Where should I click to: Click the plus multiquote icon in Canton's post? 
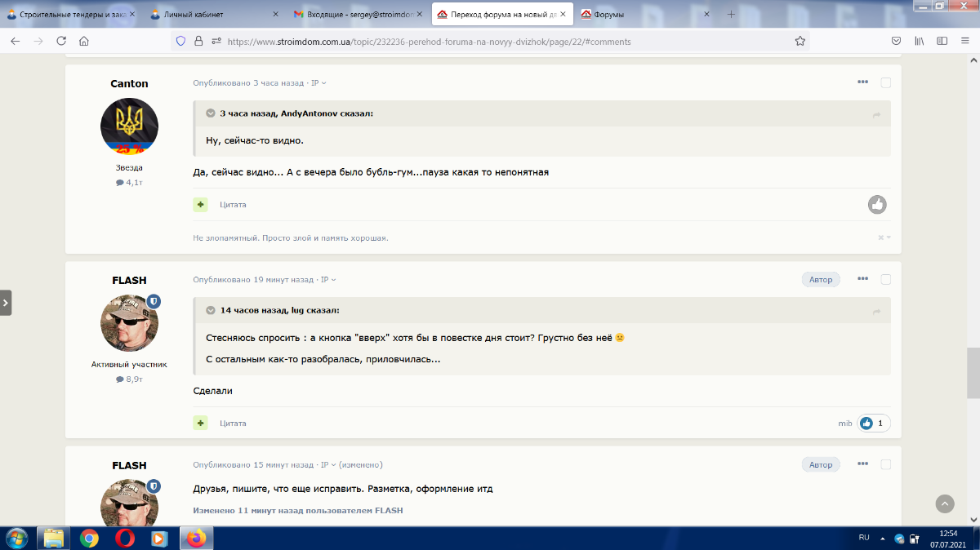pyautogui.click(x=200, y=204)
